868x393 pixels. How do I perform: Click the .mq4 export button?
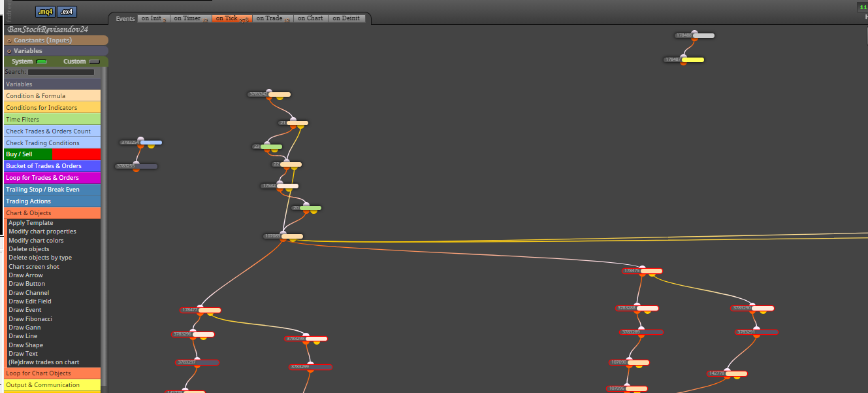(x=45, y=12)
